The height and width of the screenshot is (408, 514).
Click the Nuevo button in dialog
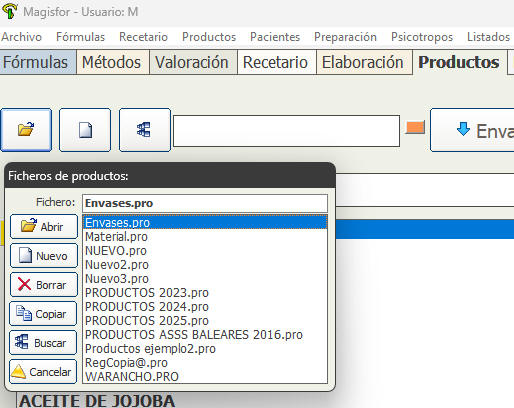tap(44, 256)
